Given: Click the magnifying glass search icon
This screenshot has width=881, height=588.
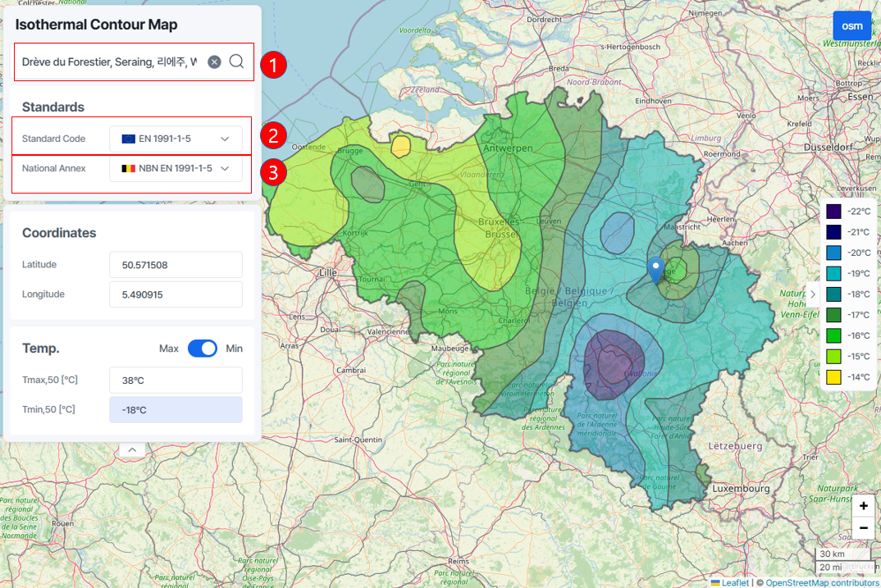Looking at the screenshot, I should point(235,62).
